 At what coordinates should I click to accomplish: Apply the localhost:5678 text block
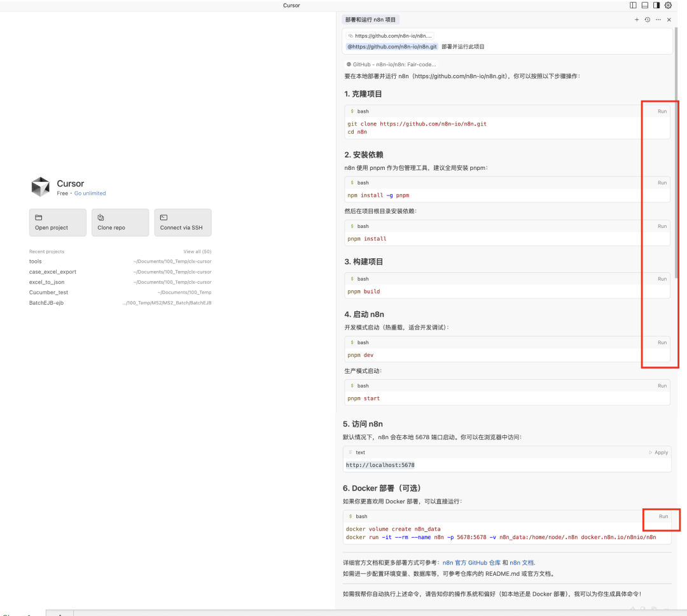(658, 452)
